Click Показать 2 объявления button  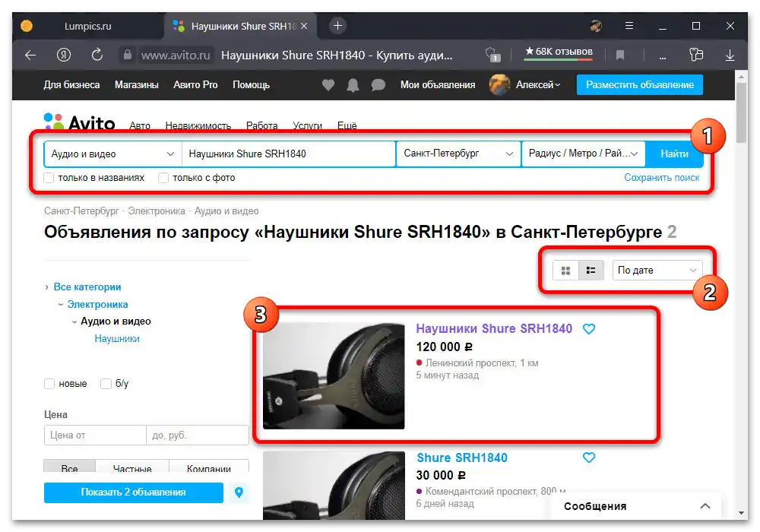pos(133,492)
